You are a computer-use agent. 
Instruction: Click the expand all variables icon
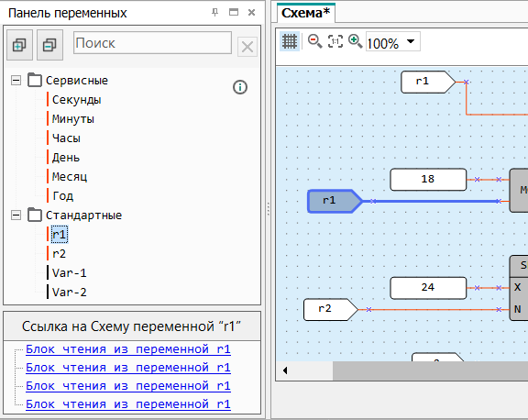click(19, 45)
